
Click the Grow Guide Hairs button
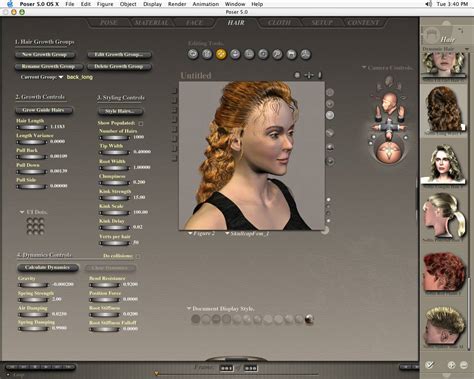44,110
